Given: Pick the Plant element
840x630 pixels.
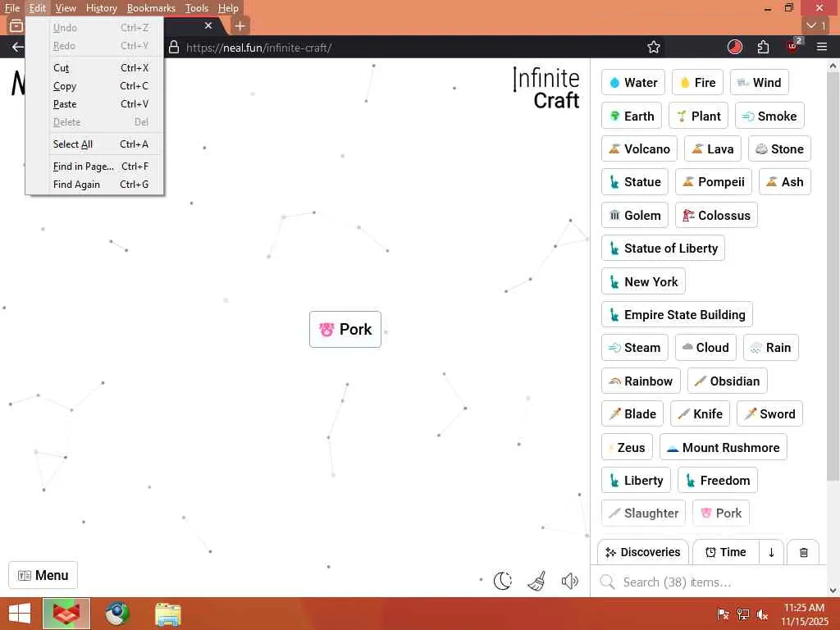Looking at the screenshot, I should tap(698, 116).
